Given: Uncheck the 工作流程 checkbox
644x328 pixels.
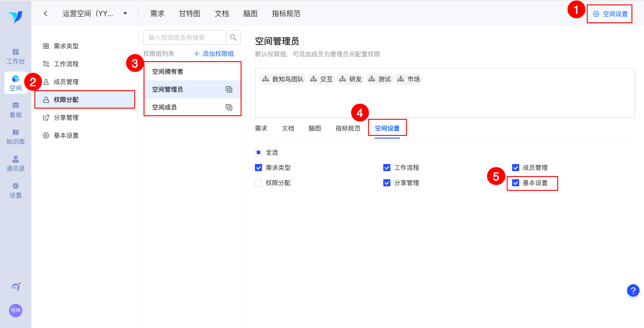Looking at the screenshot, I should (x=387, y=168).
